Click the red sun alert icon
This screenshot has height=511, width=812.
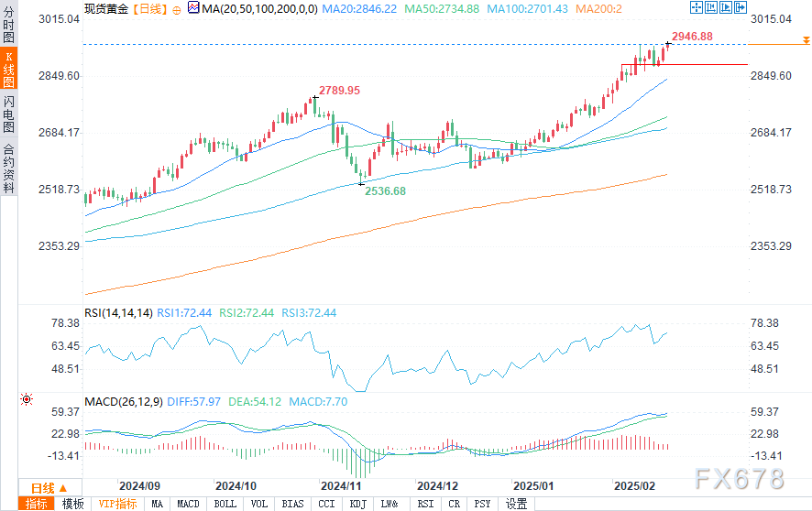[27, 399]
